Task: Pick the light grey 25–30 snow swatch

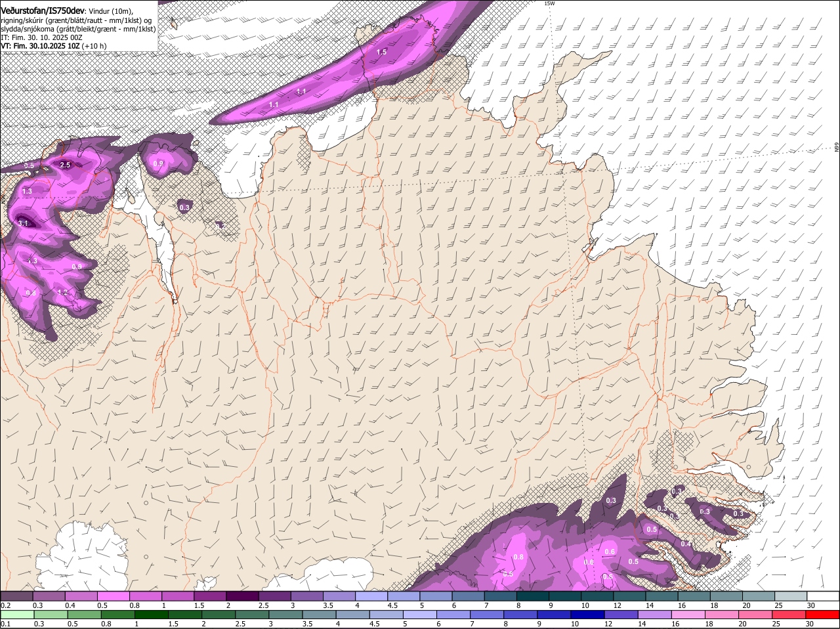Action: point(790,596)
